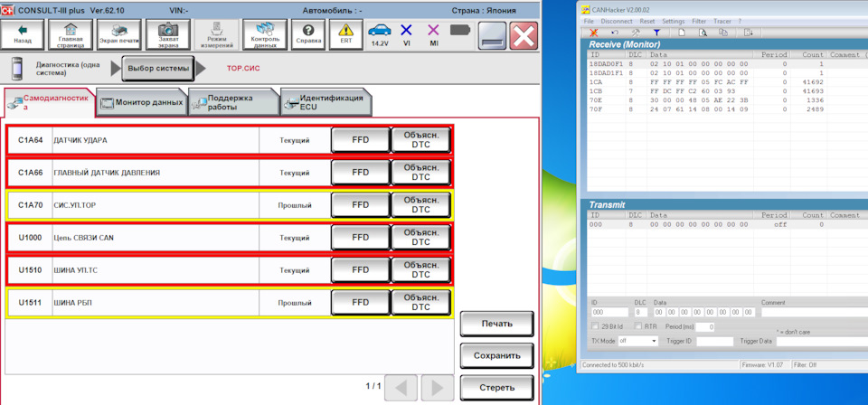Switch to the Идентификация ECU tab
This screenshot has width=868, height=405.
pos(325,102)
